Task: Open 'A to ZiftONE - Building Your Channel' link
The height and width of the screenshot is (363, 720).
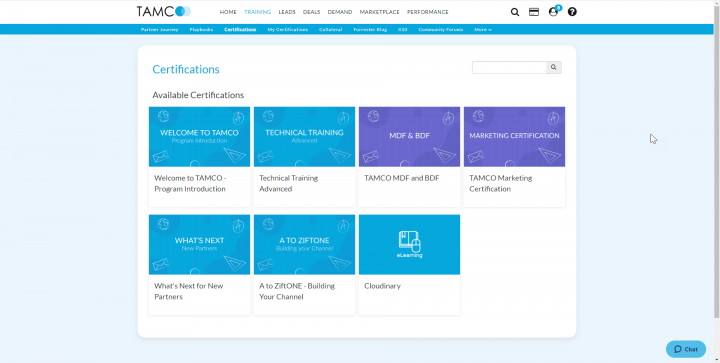Action: (297, 291)
